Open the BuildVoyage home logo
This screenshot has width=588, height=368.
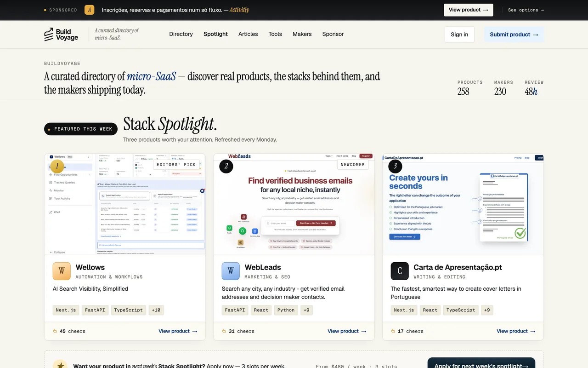pos(61,34)
